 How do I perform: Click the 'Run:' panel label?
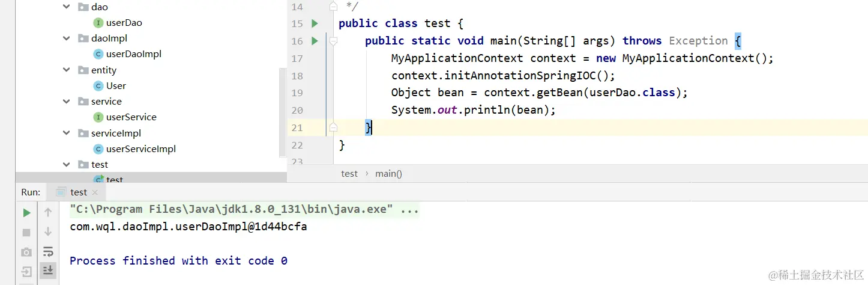pyautogui.click(x=31, y=192)
